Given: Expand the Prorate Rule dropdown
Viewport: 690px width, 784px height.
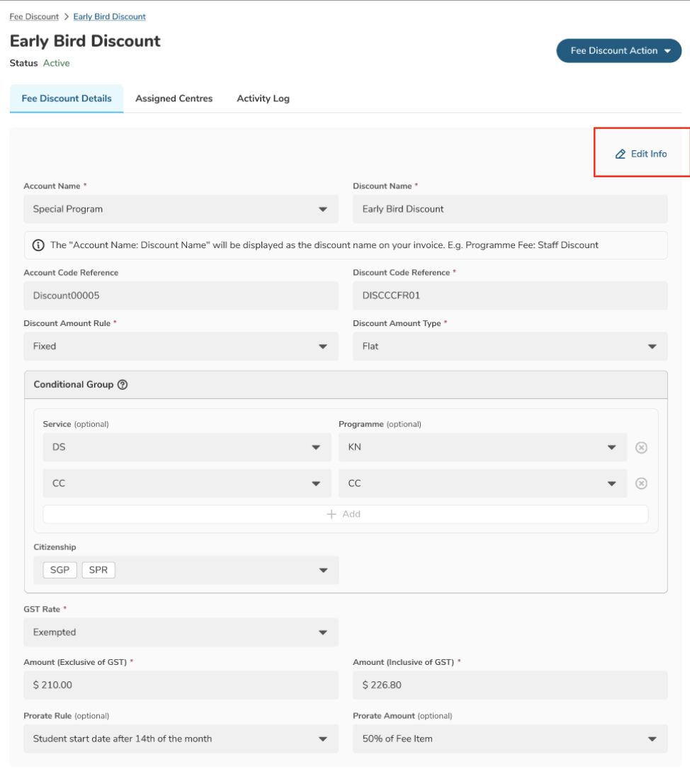Looking at the screenshot, I should [x=323, y=739].
